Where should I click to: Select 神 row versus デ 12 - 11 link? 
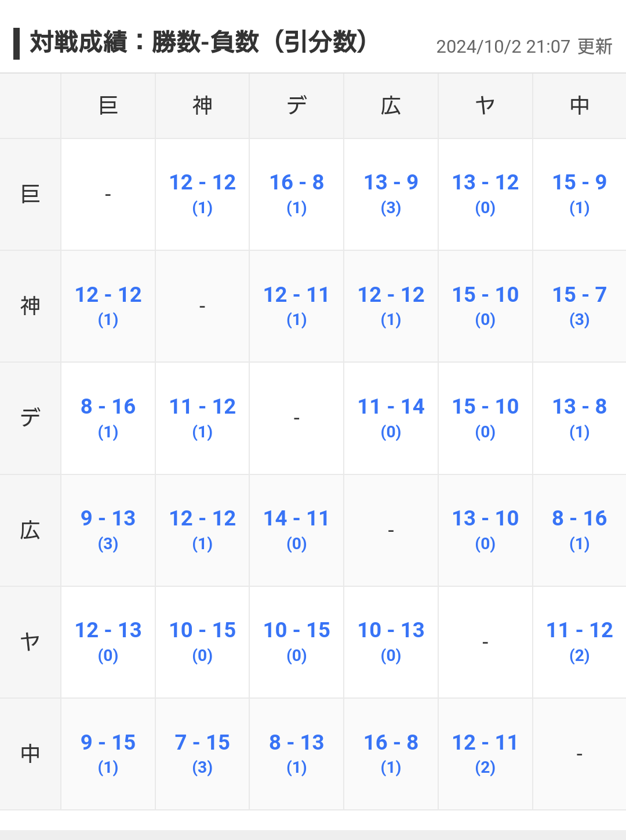pyautogui.click(x=296, y=295)
